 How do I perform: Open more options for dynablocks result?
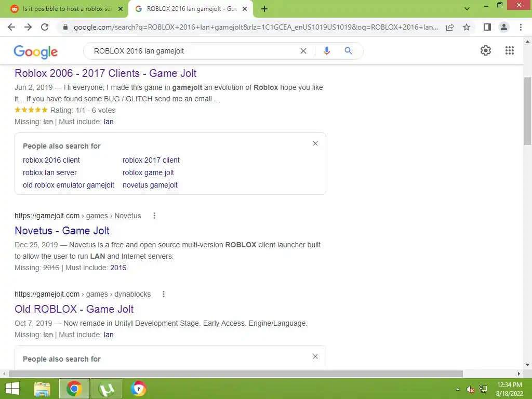click(164, 294)
